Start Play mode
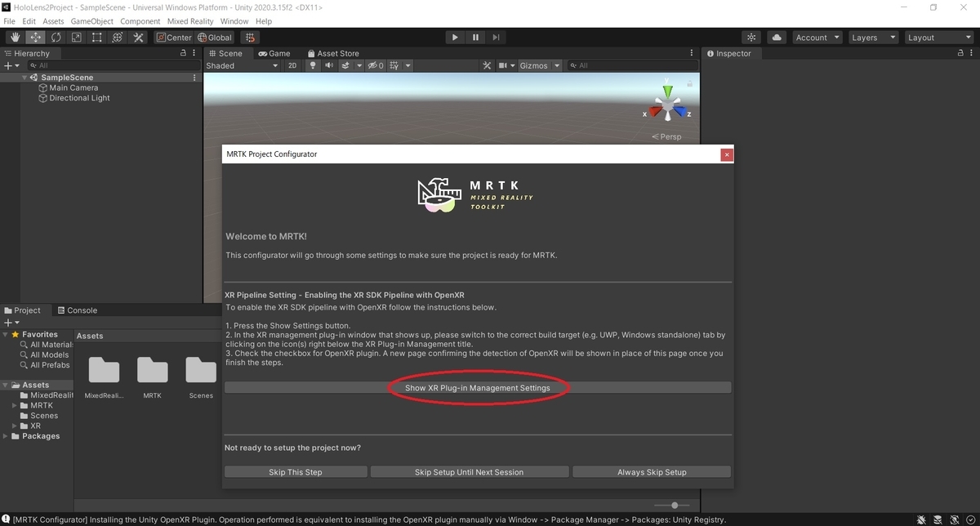This screenshot has width=980, height=526. [455, 38]
